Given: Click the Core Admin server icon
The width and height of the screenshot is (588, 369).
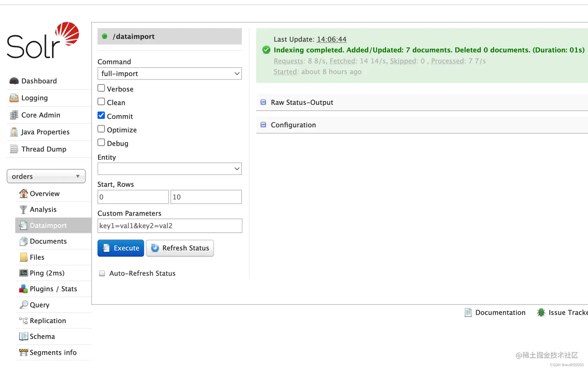Looking at the screenshot, I should coord(14,115).
